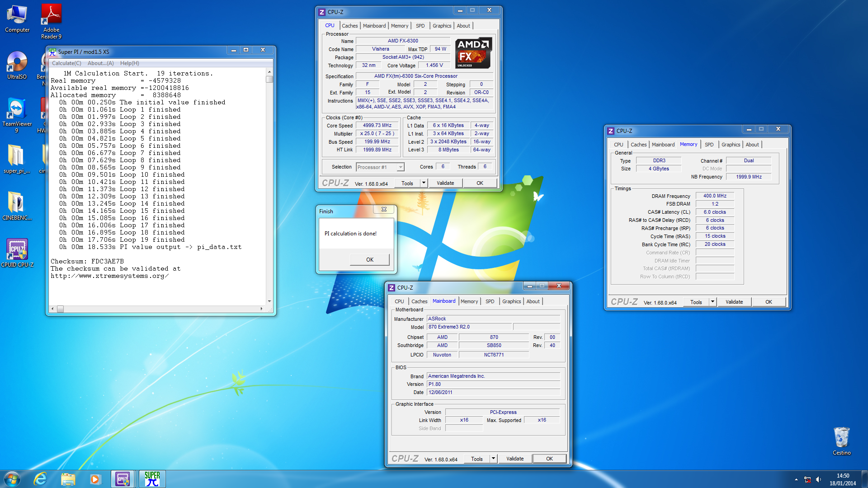Open the Help(H) menu in Super PI
This screenshot has width=868, height=488.
click(130, 63)
